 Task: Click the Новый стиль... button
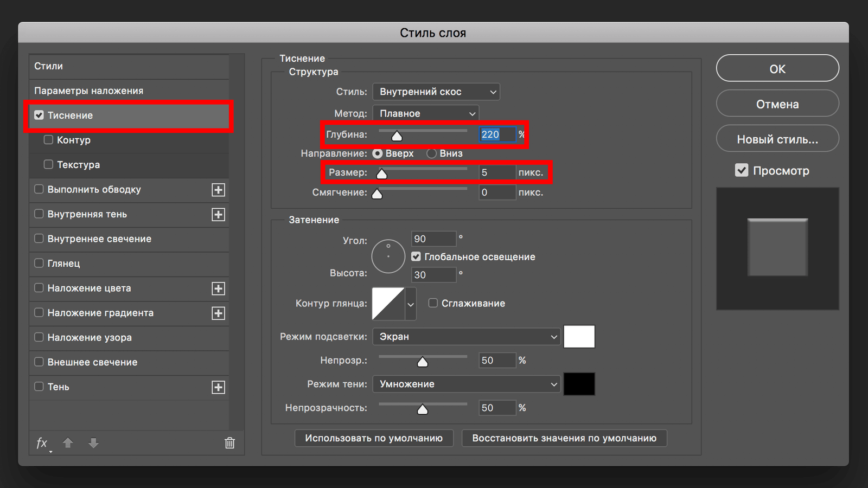coord(777,139)
